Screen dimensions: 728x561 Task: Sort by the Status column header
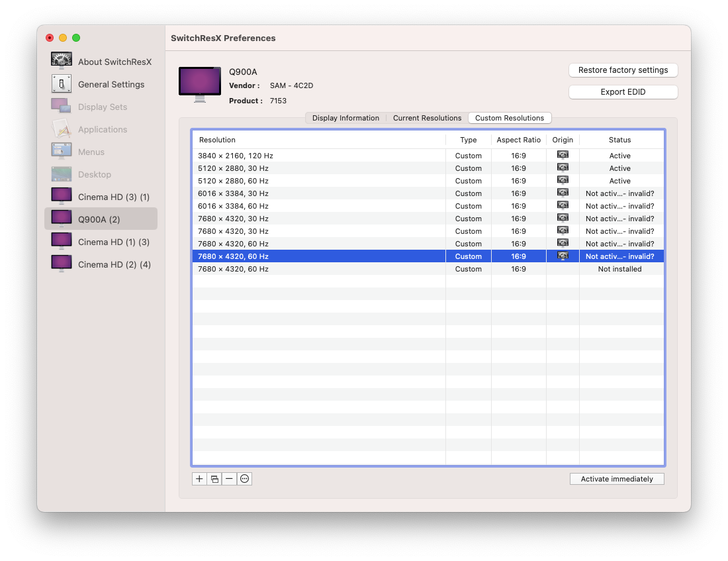tap(620, 140)
